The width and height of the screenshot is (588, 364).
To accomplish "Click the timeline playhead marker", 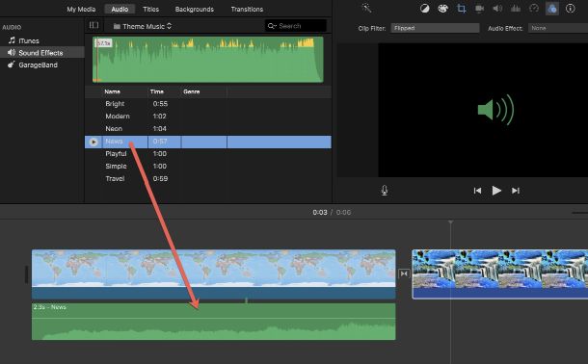I will 451,222.
